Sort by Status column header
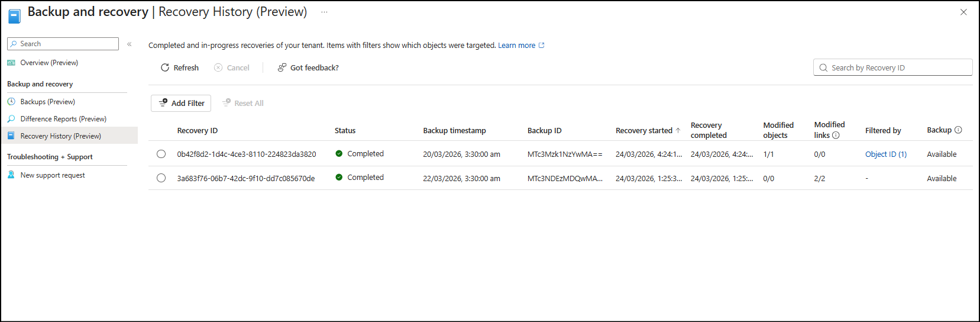Image resolution: width=980 pixels, height=322 pixels. click(x=345, y=131)
